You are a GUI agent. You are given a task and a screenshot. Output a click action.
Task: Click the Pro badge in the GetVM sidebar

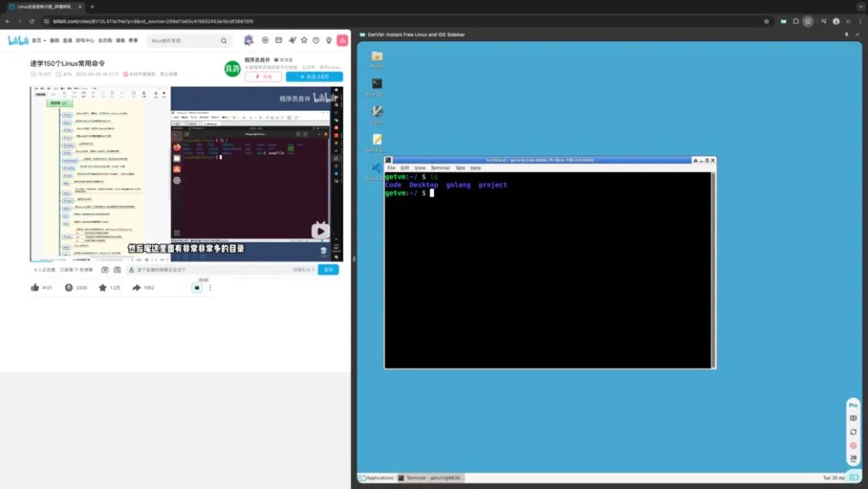(853, 405)
